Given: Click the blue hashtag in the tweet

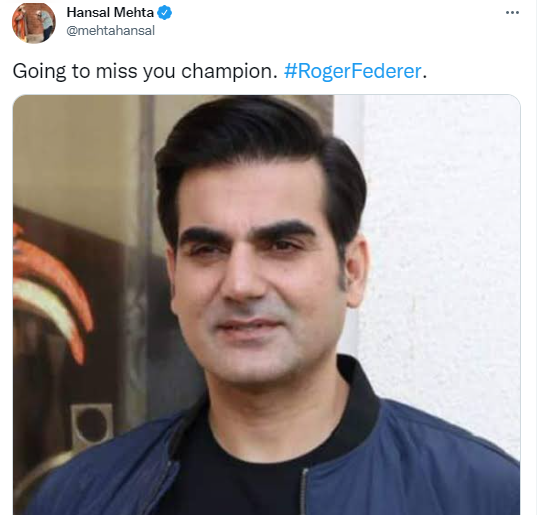Looking at the screenshot, I should (x=353, y=71).
